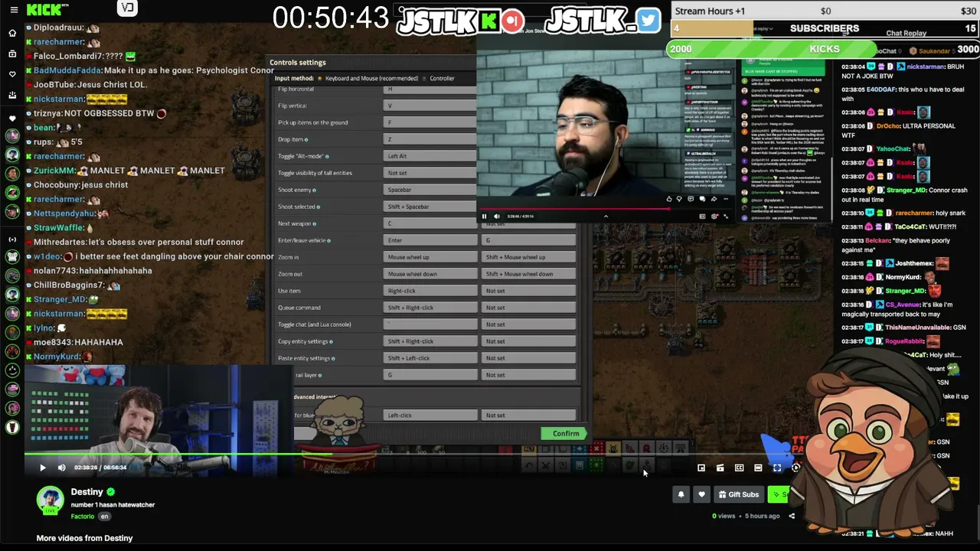Seek on the Destiny video progress bar

tap(413, 455)
